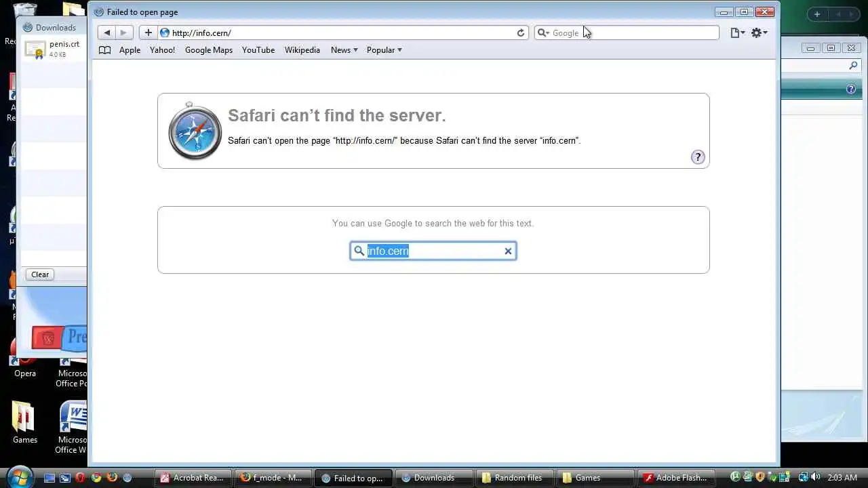Expand the News bookmarks folder
Image resolution: width=868 pixels, height=488 pixels.
(344, 50)
